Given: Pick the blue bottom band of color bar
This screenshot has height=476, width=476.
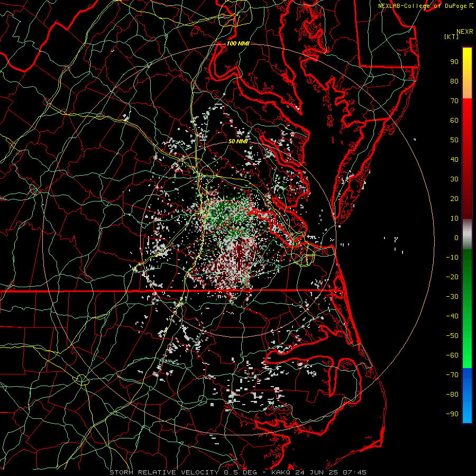Looking at the screenshot, I should click(467, 396).
